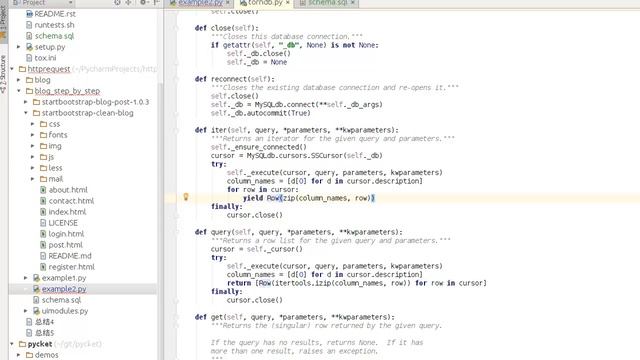
Task: Click the torndb.py tab file icon
Action: point(243,2)
